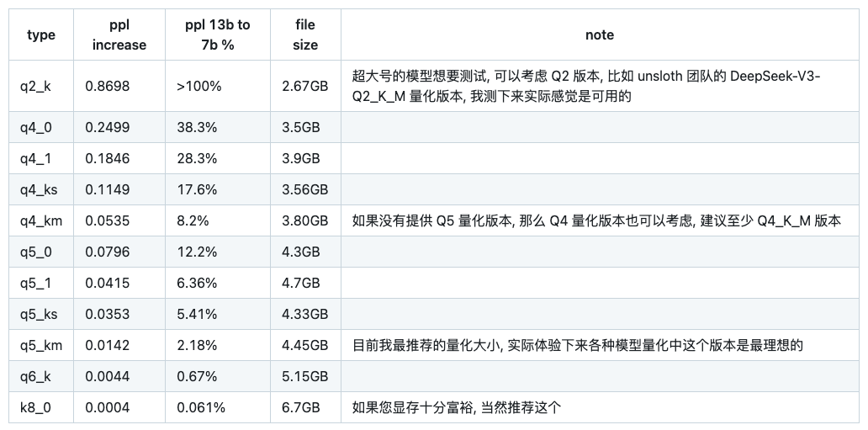Click the "type" column header
868x430 pixels.
(x=41, y=35)
